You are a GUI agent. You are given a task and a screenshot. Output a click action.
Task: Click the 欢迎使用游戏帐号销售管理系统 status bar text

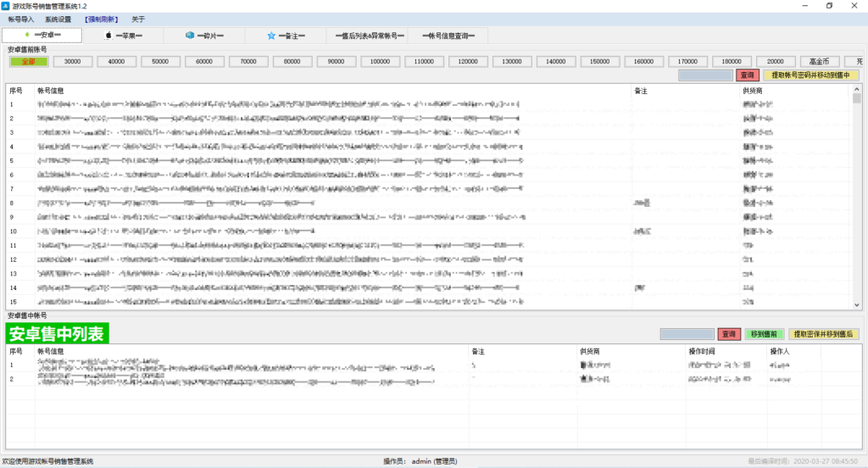[x=47, y=461]
